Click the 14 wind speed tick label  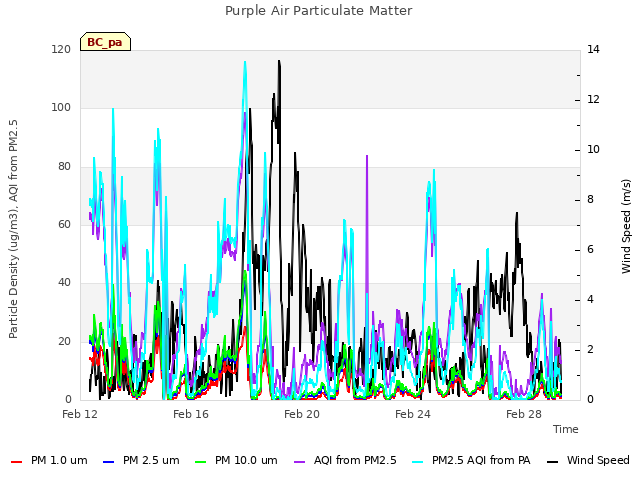click(593, 49)
